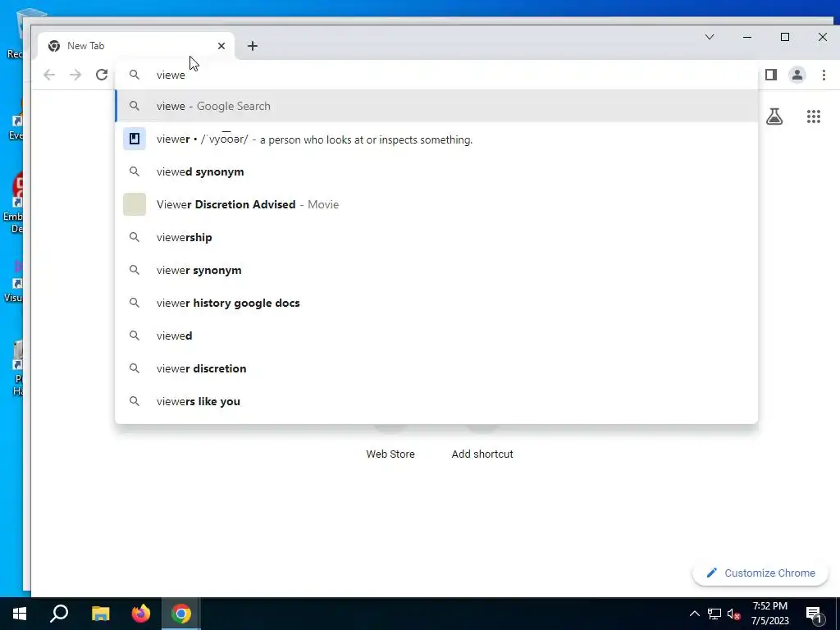Open Search Labs flask icon
This screenshot has height=630, width=840.
click(x=774, y=116)
